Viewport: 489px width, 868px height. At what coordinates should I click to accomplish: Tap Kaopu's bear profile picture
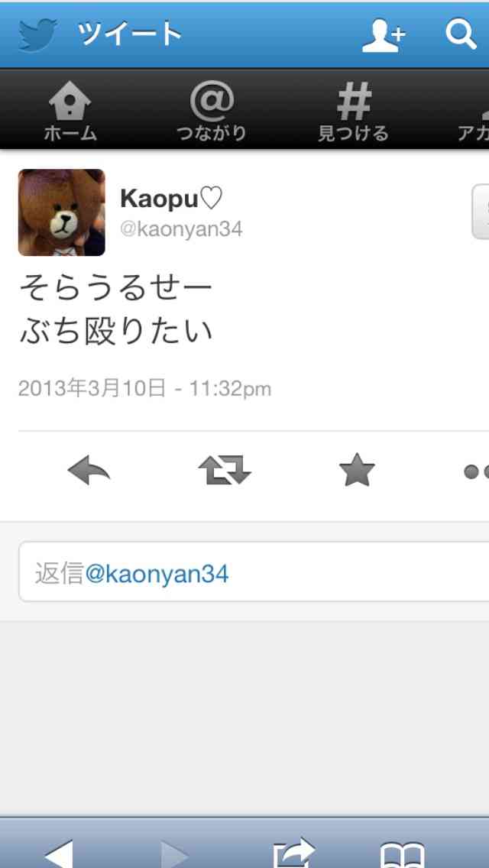pos(61,212)
